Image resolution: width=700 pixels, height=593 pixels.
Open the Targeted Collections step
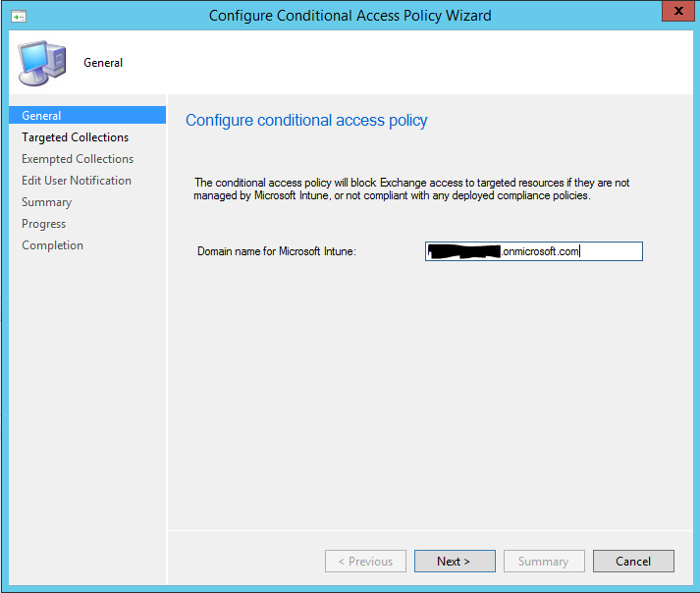click(x=75, y=137)
